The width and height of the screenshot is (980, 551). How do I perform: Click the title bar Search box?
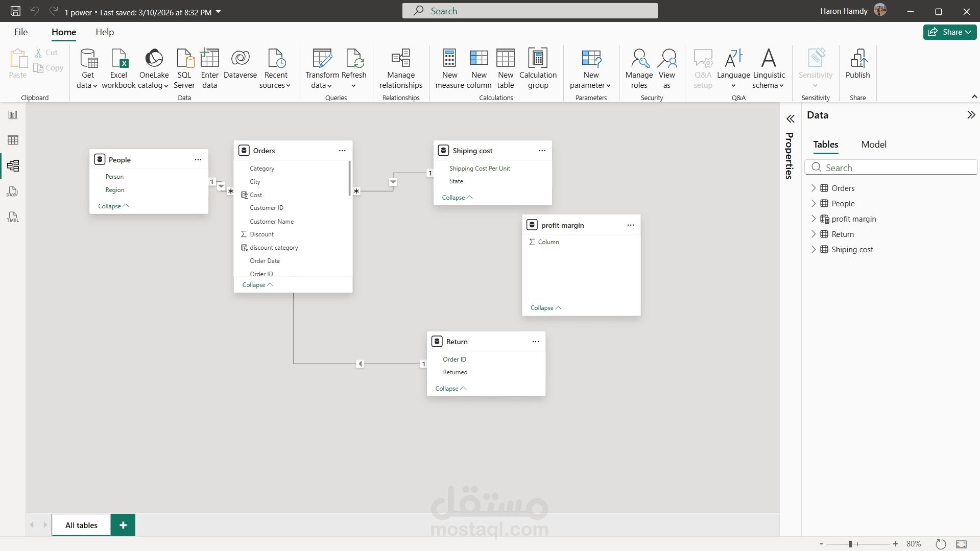pos(530,11)
